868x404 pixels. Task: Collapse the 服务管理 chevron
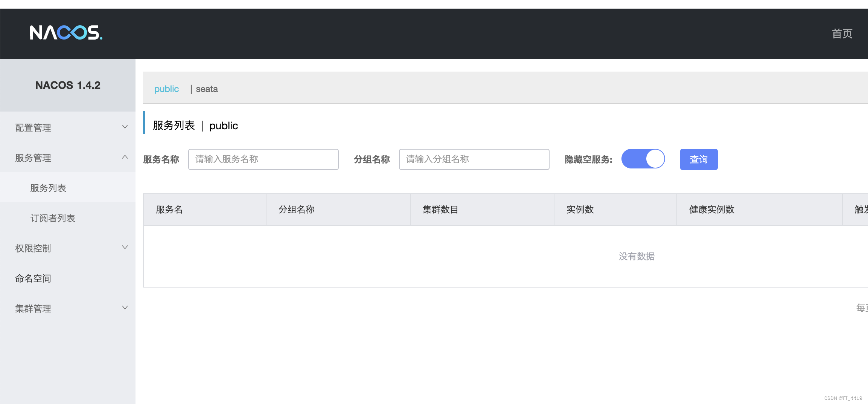click(125, 157)
